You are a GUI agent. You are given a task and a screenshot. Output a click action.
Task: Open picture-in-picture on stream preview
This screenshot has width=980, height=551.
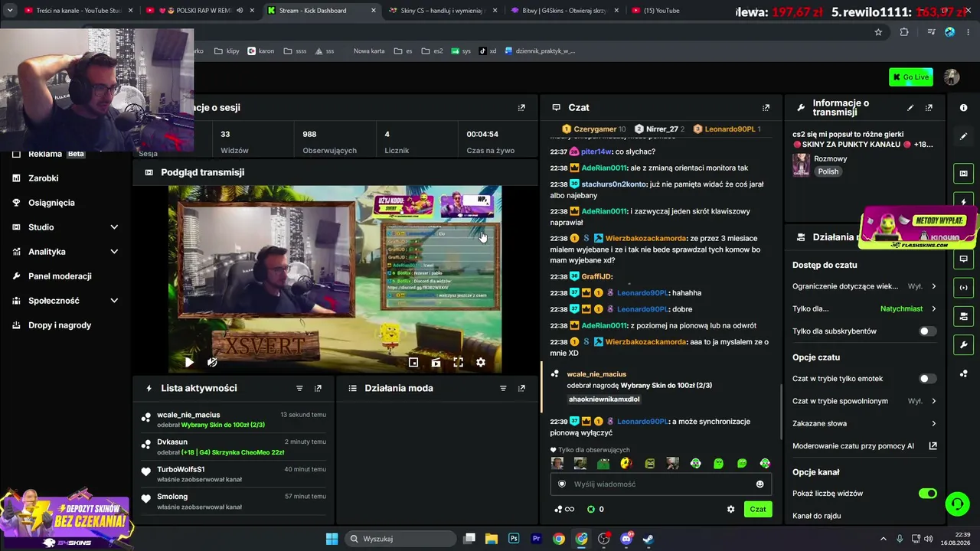tap(413, 363)
